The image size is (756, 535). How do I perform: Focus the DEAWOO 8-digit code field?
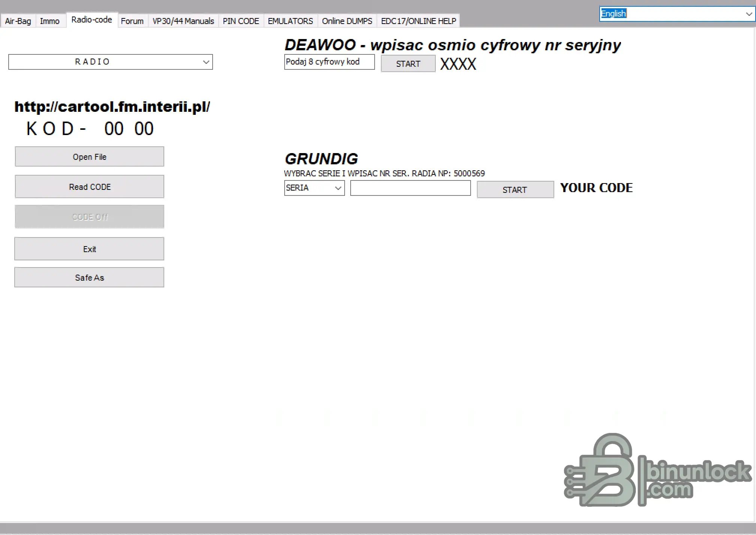330,62
